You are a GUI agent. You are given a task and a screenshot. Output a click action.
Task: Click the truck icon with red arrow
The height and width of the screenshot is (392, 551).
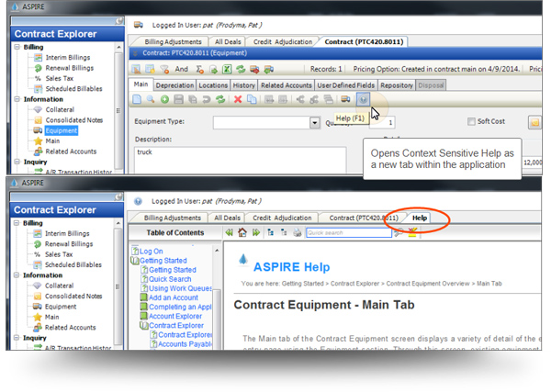pyautogui.click(x=254, y=69)
